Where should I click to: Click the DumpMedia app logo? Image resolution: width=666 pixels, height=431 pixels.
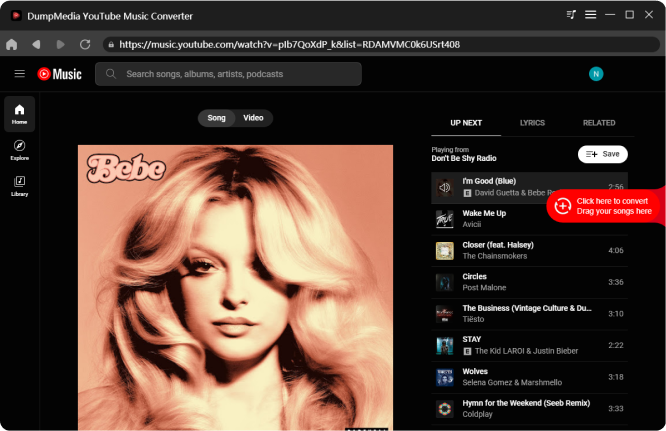[x=16, y=16]
